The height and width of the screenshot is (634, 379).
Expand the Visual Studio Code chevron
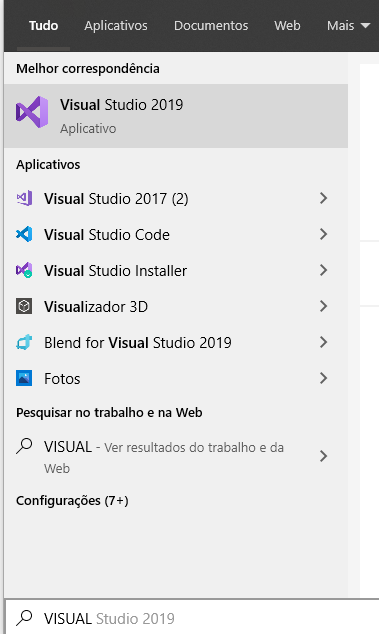click(323, 234)
